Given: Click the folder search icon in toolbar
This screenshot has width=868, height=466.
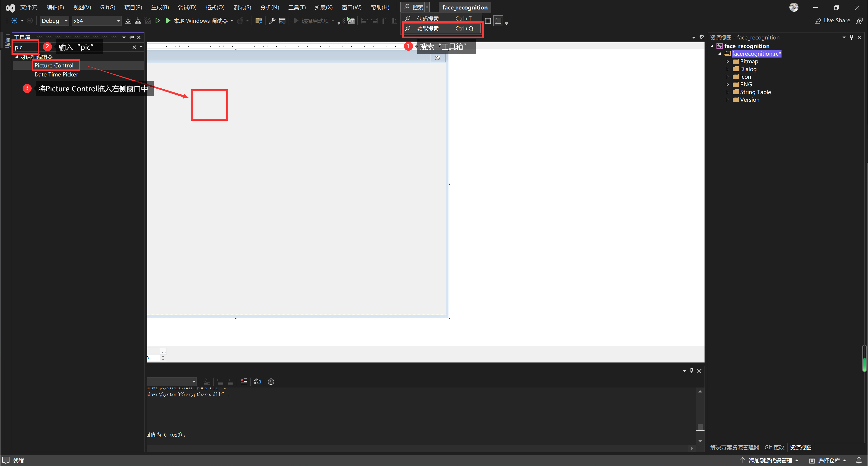Looking at the screenshot, I should 259,21.
